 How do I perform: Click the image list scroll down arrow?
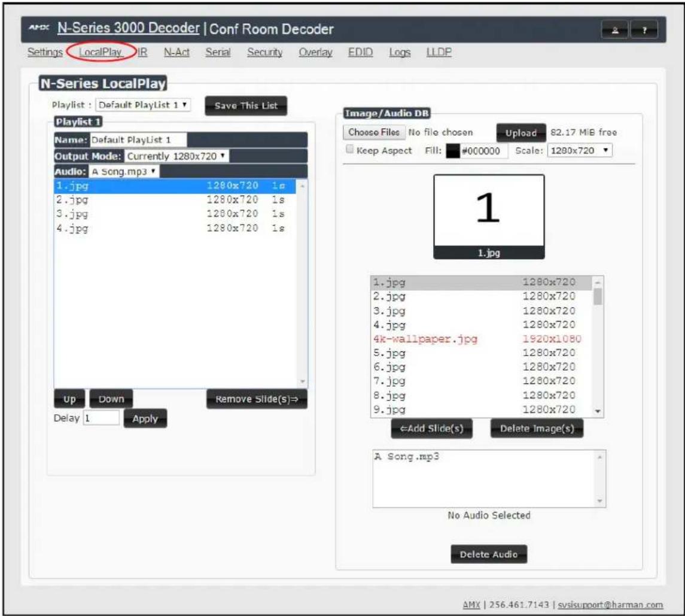[598, 411]
